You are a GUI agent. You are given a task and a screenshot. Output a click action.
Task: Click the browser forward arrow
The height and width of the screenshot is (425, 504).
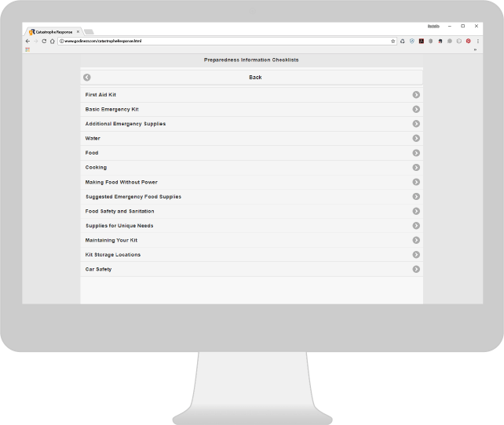point(35,41)
